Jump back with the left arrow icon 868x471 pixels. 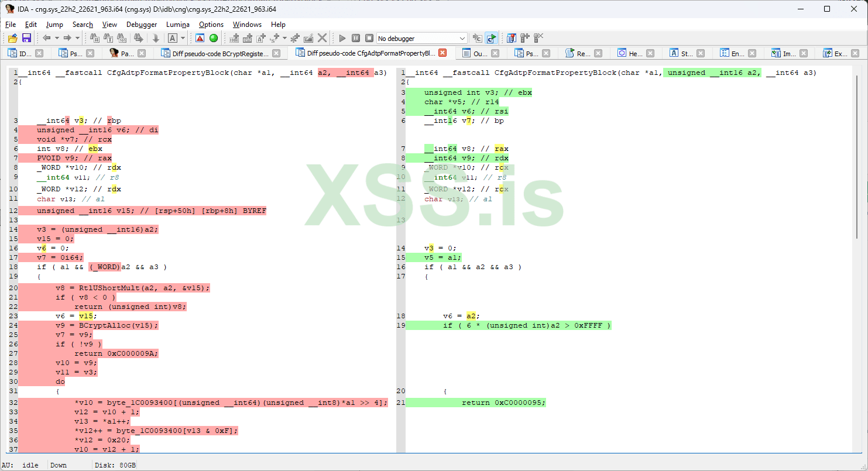pyautogui.click(x=46, y=38)
